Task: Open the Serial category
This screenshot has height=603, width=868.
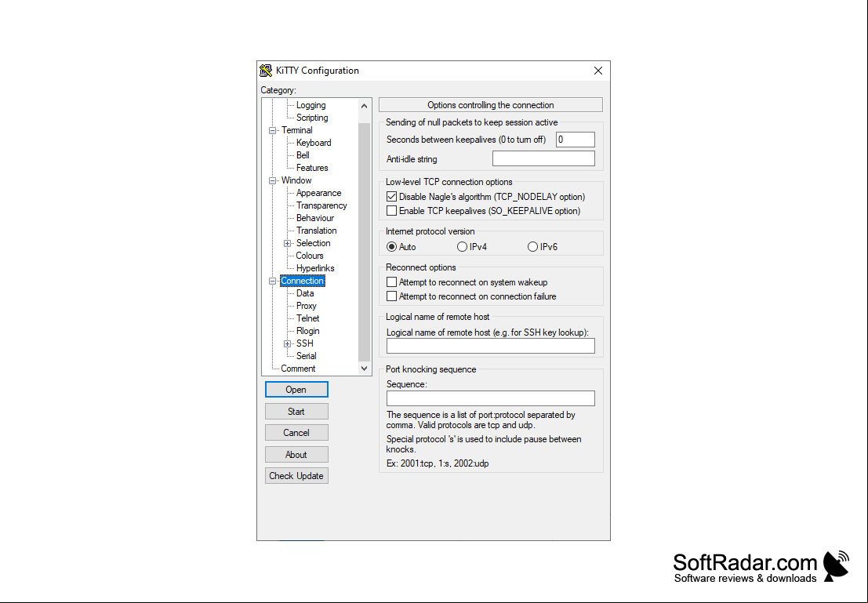Action: point(306,356)
